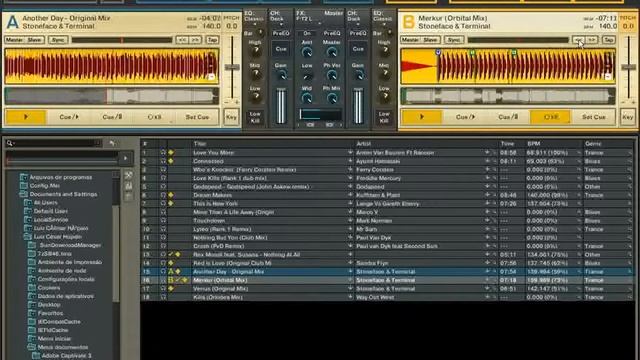Click the Cookies folder icon

coord(32,288)
